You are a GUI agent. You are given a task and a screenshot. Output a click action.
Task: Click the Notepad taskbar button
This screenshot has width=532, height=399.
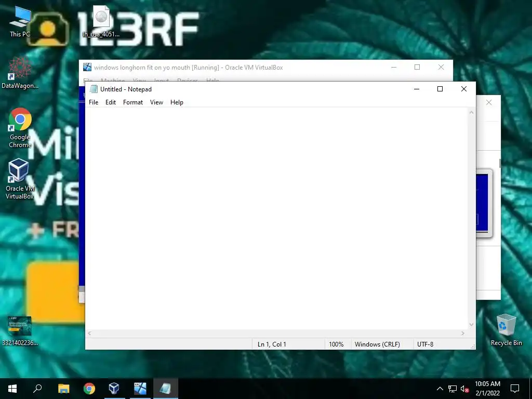166,389
